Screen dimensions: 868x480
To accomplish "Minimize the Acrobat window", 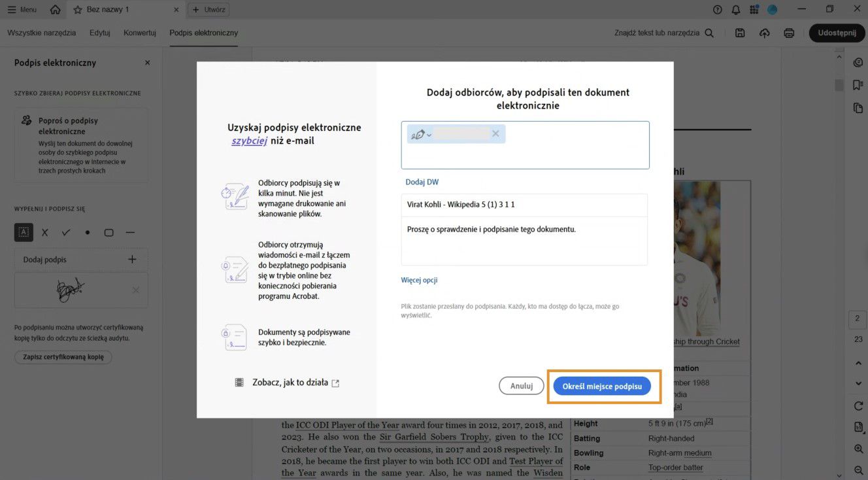I will tap(803, 9).
